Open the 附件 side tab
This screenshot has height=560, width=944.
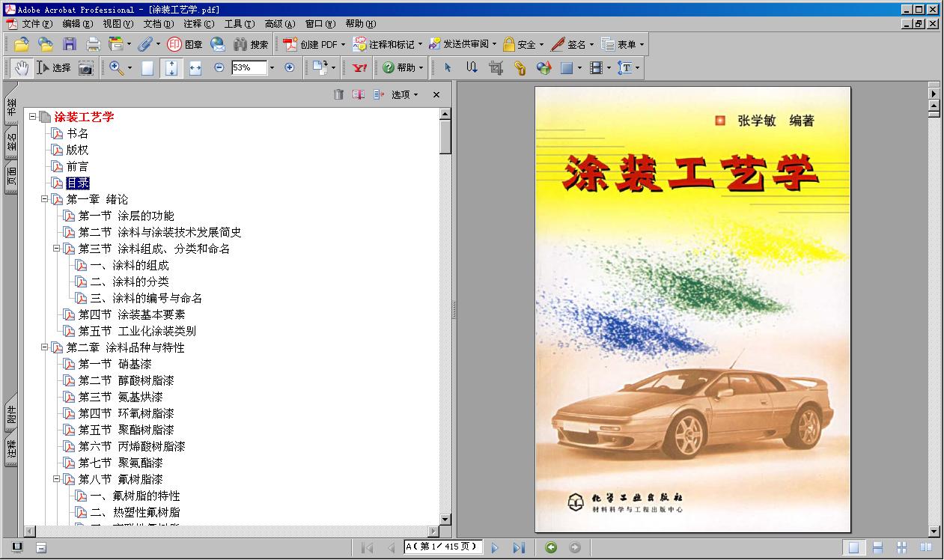[x=11, y=414]
